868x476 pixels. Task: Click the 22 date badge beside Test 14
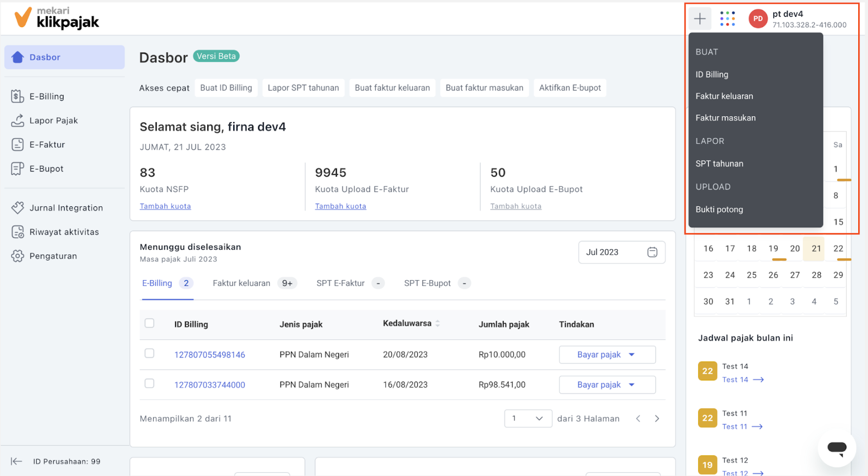click(707, 371)
